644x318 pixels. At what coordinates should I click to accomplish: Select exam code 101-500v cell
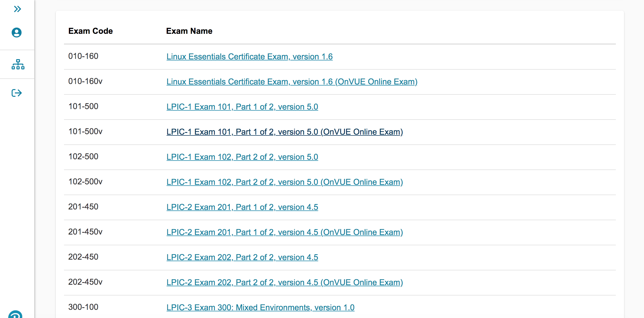point(85,131)
